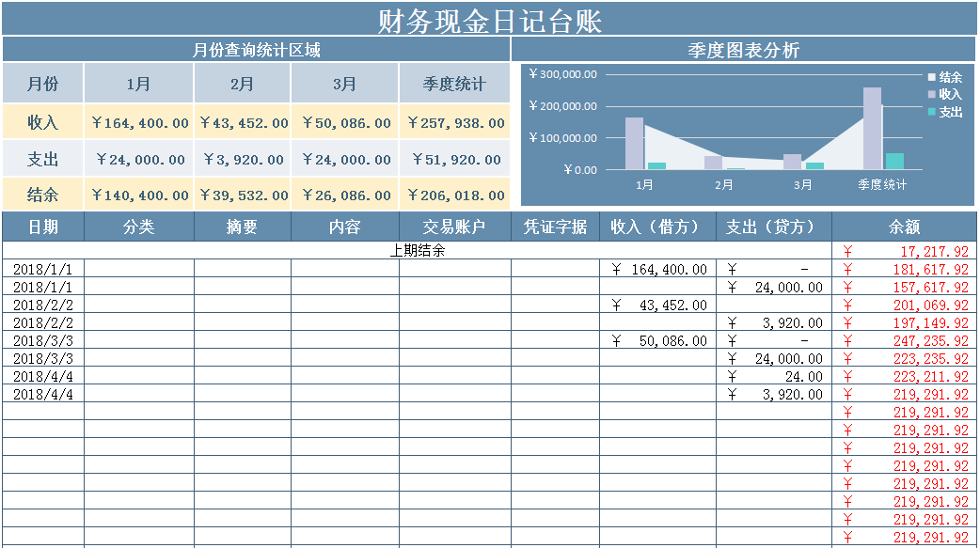The height and width of the screenshot is (548, 980).
Task: Select date 2018/2/2 of the 43,452.00 income row
Action: 42,305
